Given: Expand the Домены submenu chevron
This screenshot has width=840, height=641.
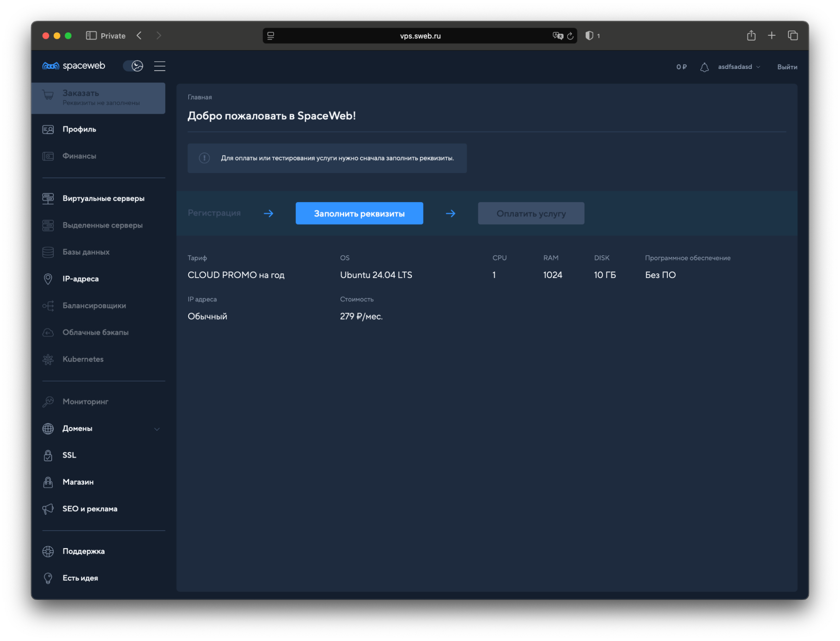Looking at the screenshot, I should [157, 429].
